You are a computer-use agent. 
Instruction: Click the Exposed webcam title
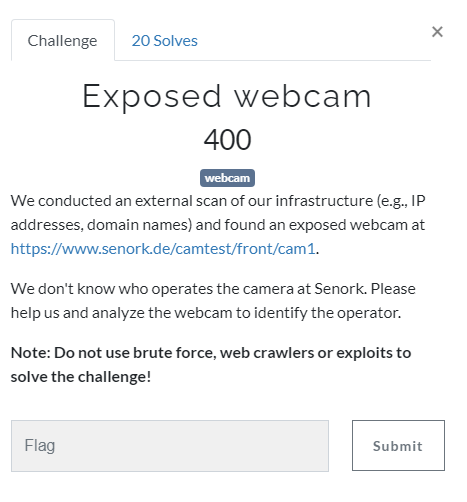pyautogui.click(x=227, y=97)
